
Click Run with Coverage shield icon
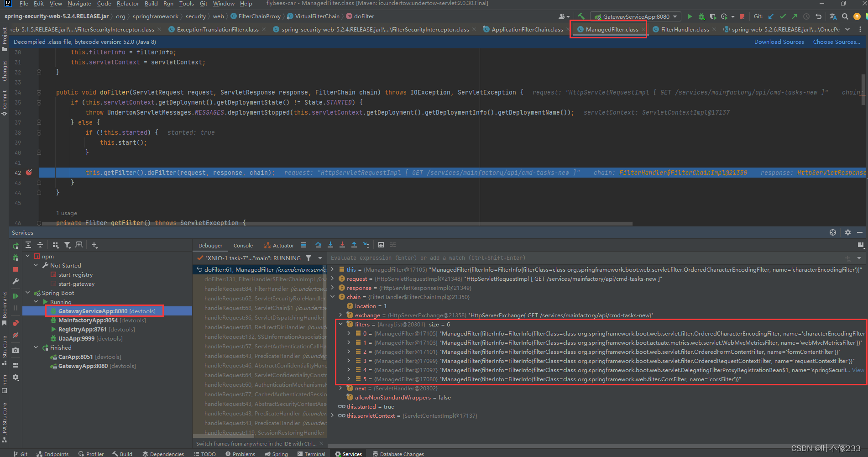pos(713,16)
